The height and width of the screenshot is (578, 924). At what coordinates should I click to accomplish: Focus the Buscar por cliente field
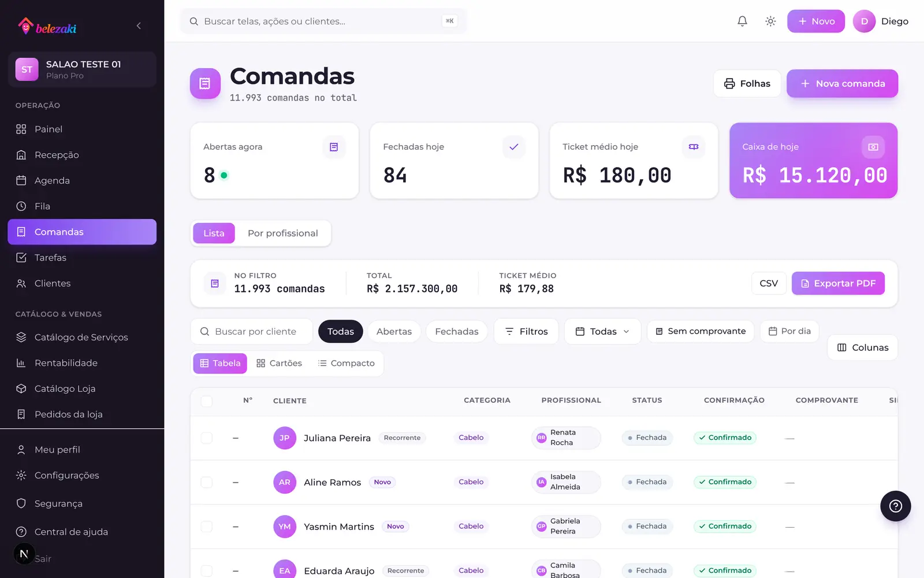pos(252,331)
